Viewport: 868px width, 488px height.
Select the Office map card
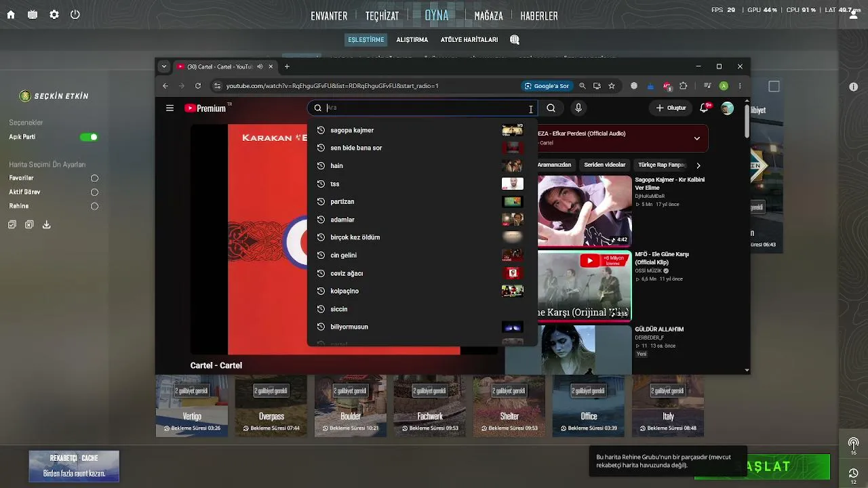(x=589, y=406)
